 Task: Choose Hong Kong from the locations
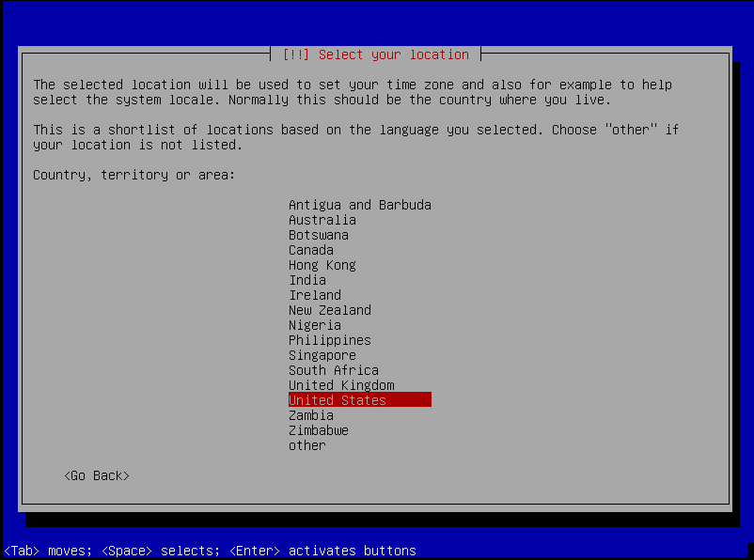pyautogui.click(x=322, y=265)
